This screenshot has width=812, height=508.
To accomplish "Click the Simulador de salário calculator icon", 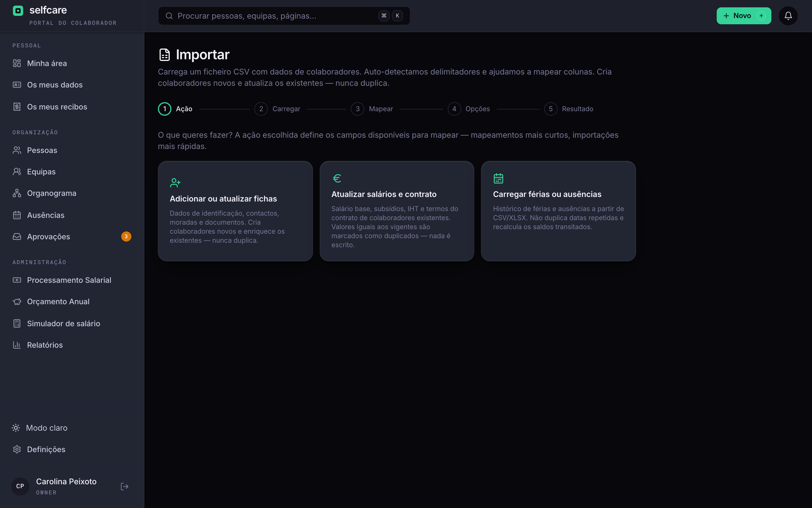I will (x=17, y=323).
